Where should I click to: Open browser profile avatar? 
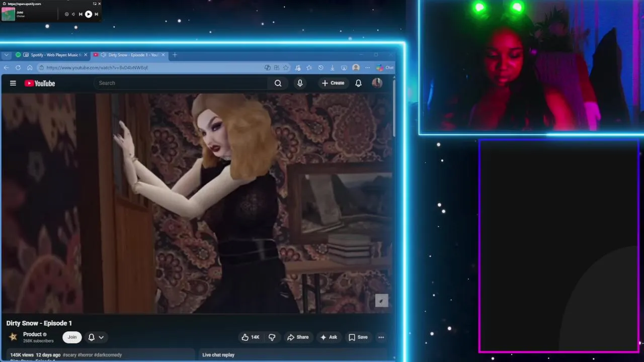(x=356, y=67)
